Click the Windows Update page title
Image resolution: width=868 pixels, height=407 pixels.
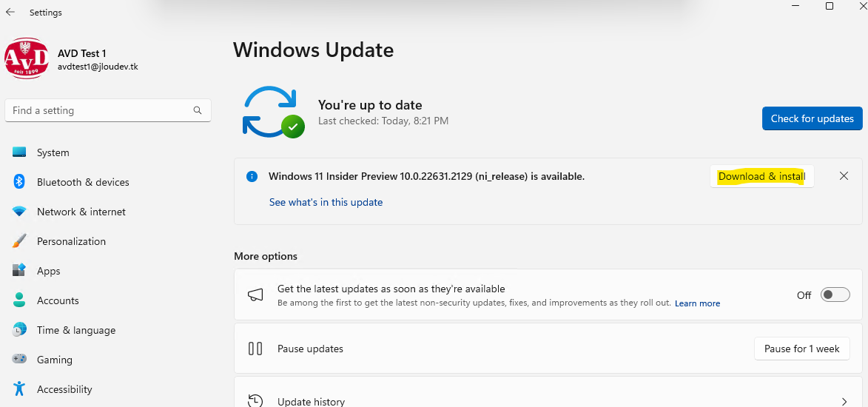pos(313,50)
